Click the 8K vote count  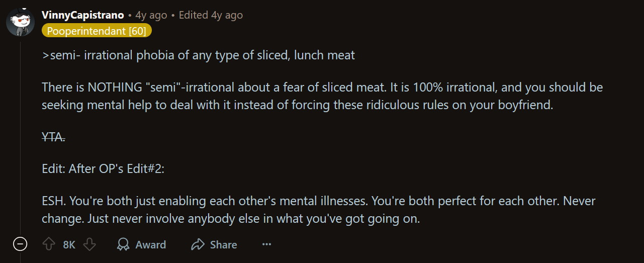coord(69,245)
